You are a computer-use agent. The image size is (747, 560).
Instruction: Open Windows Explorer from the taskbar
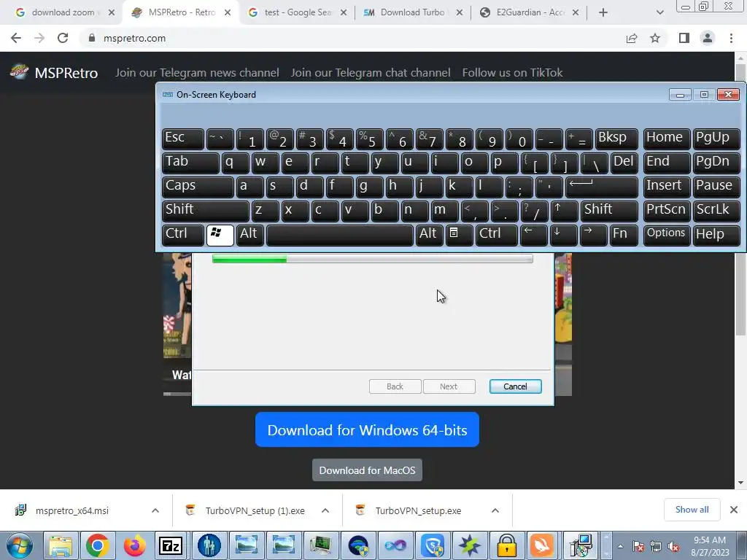(61, 545)
